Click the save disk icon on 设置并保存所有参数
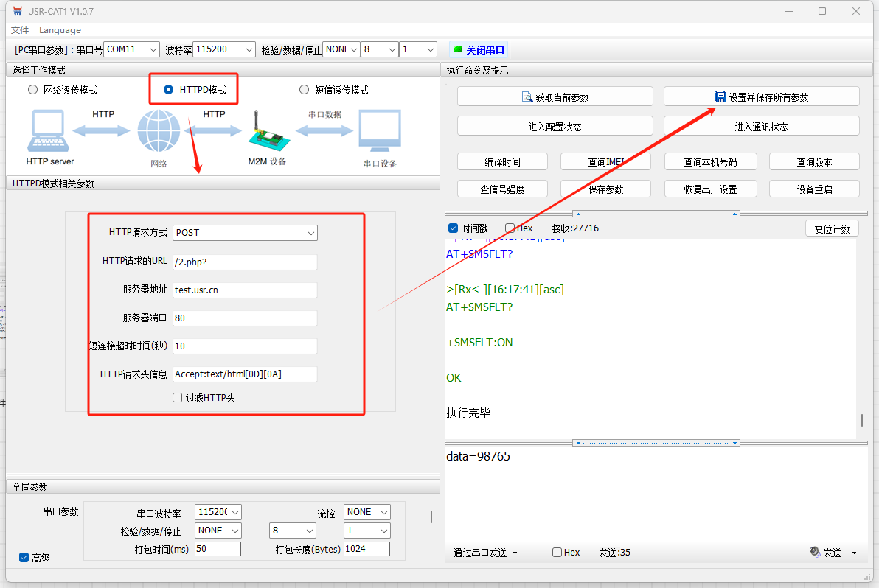 coord(720,97)
